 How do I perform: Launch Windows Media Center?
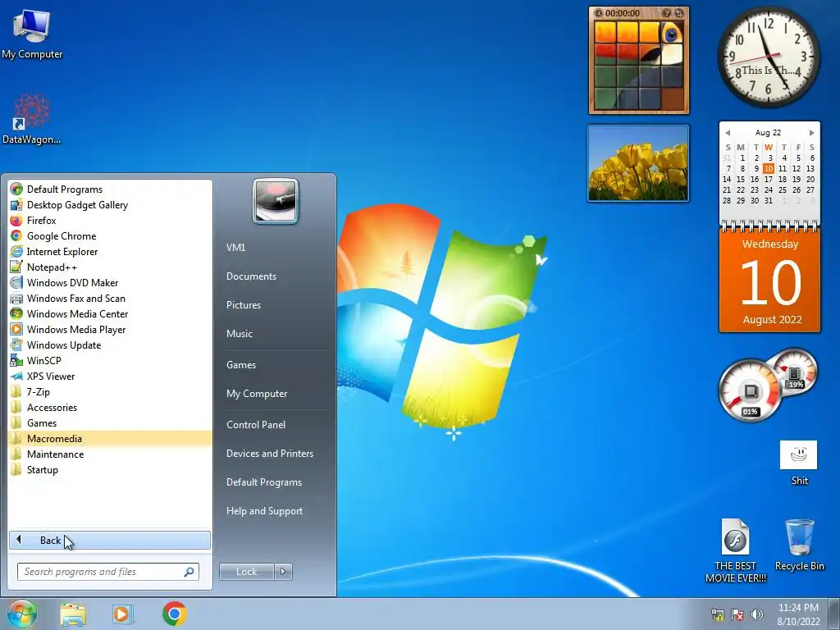pos(110,313)
